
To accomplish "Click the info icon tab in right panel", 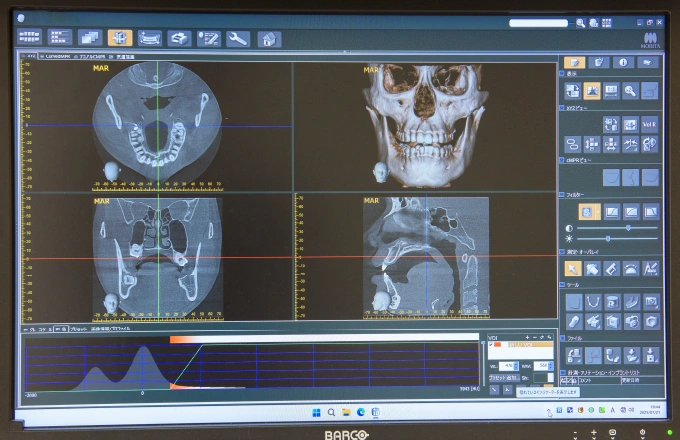I will click(622, 62).
